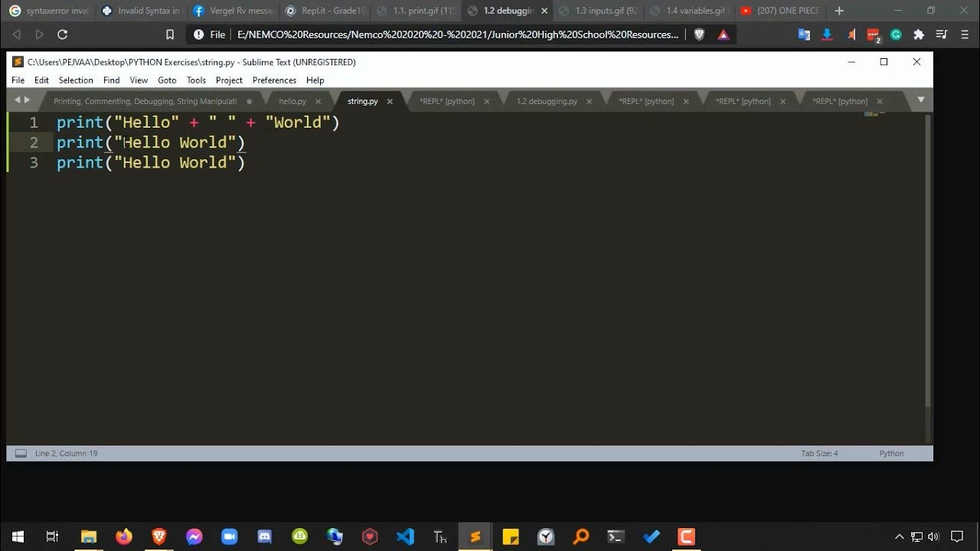Open the Windows notification center
Image resolution: width=980 pixels, height=551 pixels.
(957, 536)
